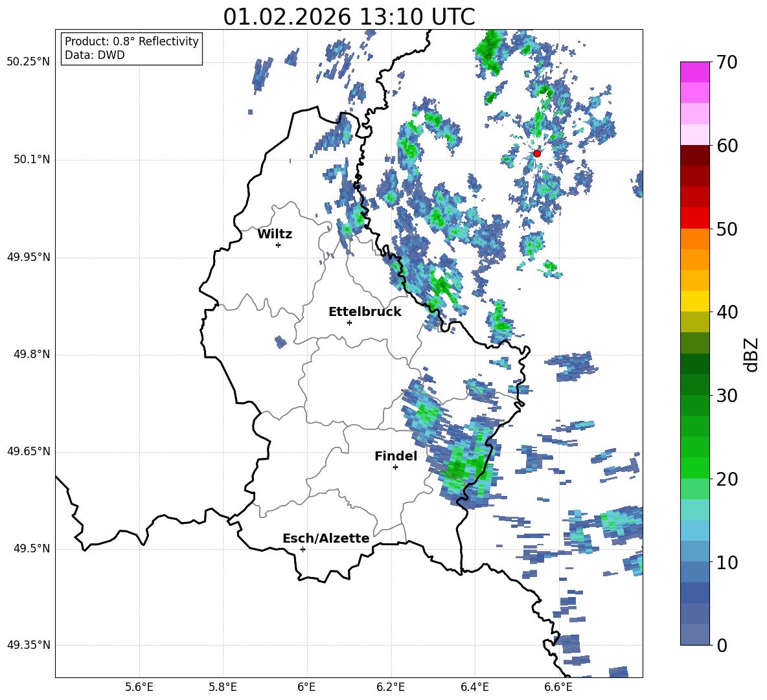Image resolution: width=767 pixels, height=700 pixels.
Task: Click the 70 colorbar tick value
Action: pos(727,62)
